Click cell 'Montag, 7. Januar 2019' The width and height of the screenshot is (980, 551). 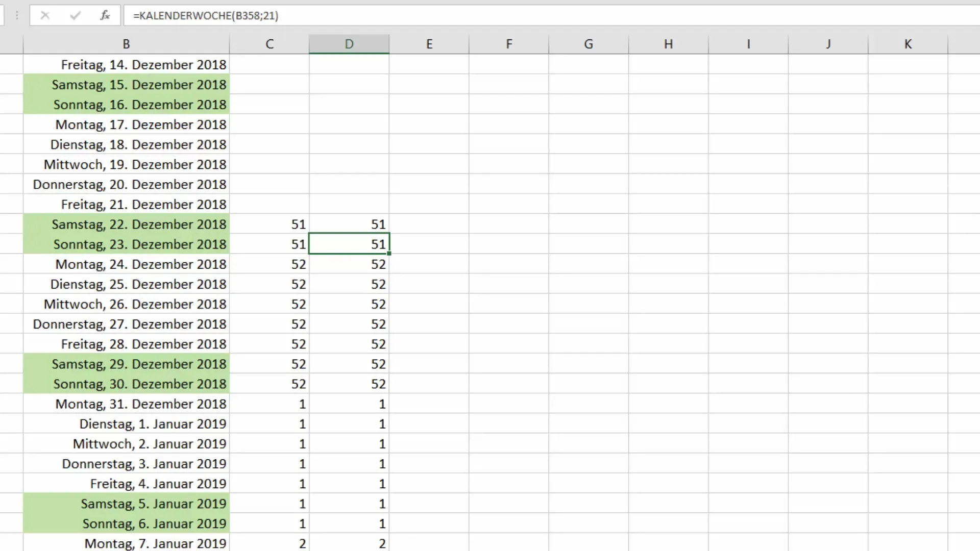pyautogui.click(x=126, y=543)
